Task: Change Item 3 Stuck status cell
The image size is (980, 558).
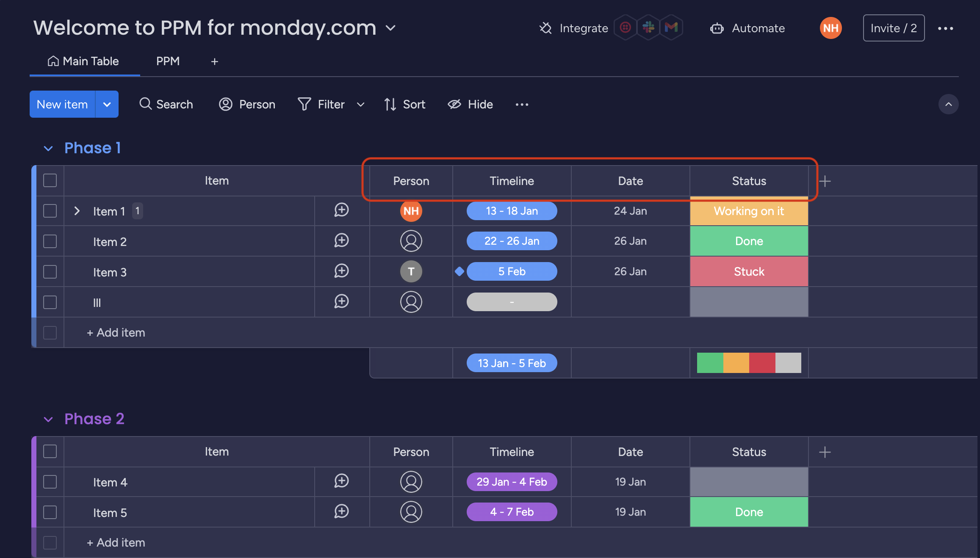Action: tap(749, 272)
